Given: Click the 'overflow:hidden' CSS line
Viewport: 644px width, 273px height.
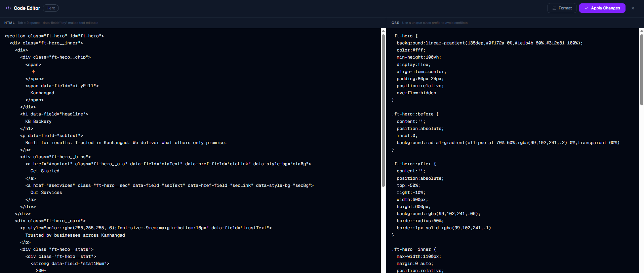Looking at the screenshot, I should (x=416, y=93).
